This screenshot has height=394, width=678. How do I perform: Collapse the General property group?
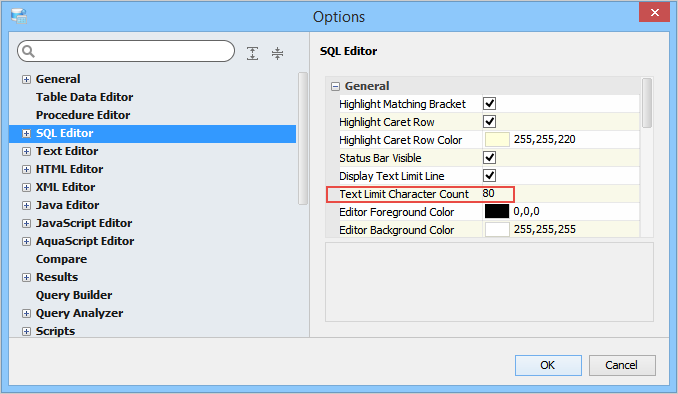pos(335,86)
